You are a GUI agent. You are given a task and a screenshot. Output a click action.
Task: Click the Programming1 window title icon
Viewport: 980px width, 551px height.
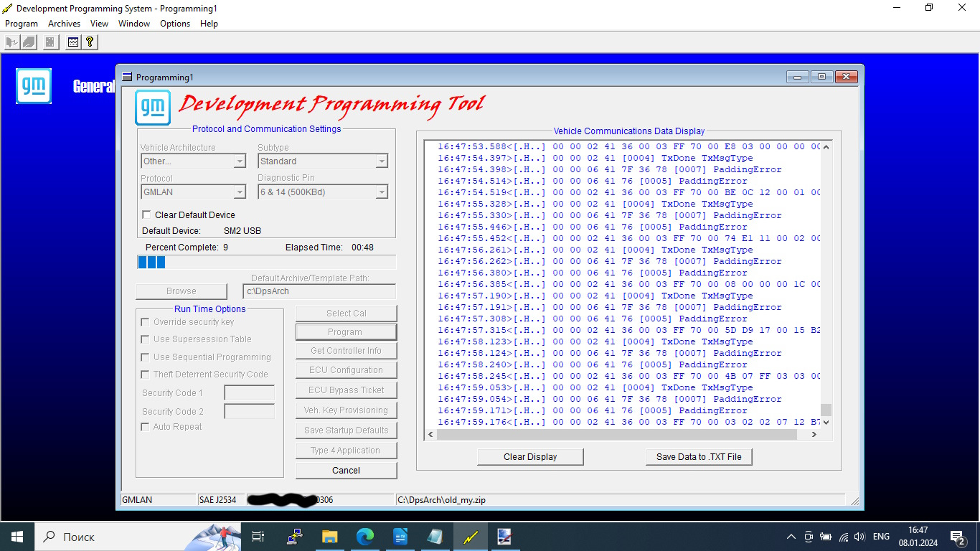pos(127,77)
